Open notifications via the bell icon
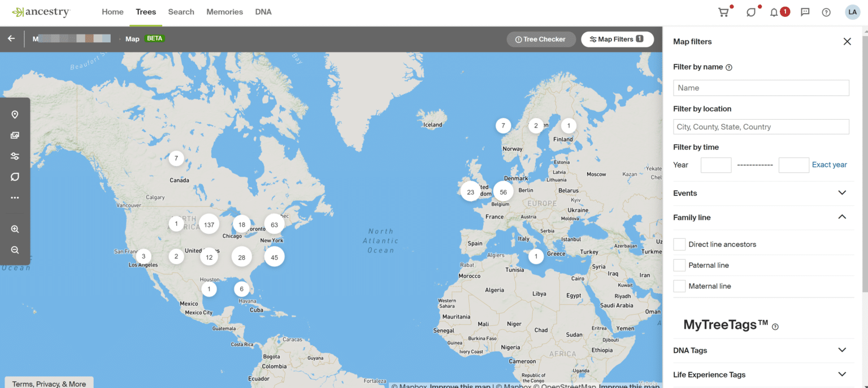 [774, 11]
